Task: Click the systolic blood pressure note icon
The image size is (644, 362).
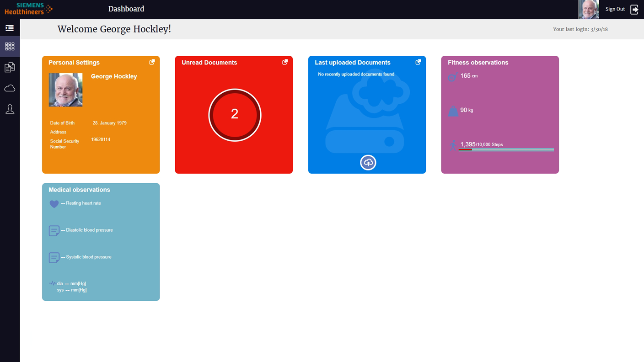Action: (x=54, y=258)
